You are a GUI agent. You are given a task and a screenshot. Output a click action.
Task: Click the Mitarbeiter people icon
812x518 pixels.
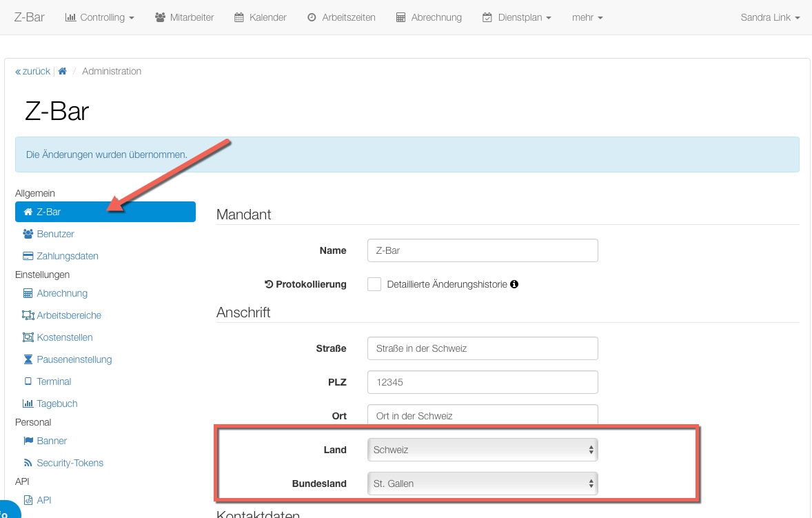tap(160, 17)
